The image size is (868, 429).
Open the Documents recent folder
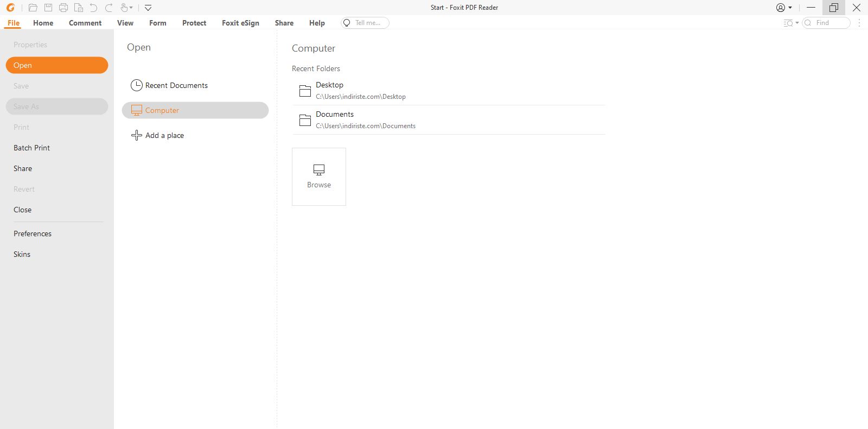tap(448, 119)
